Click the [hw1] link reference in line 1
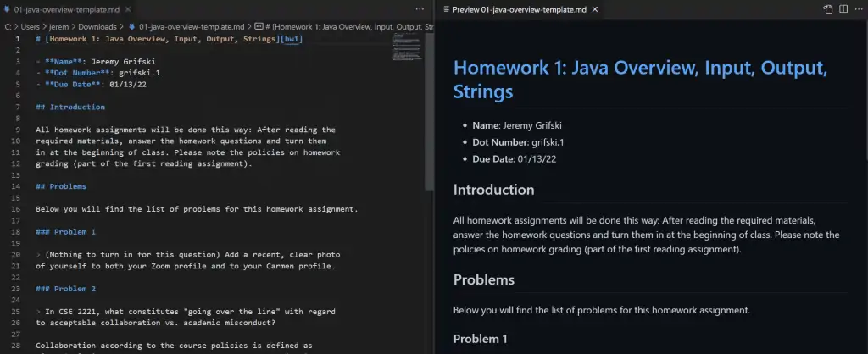Screen dimensions: 868x354 [x=292, y=39]
